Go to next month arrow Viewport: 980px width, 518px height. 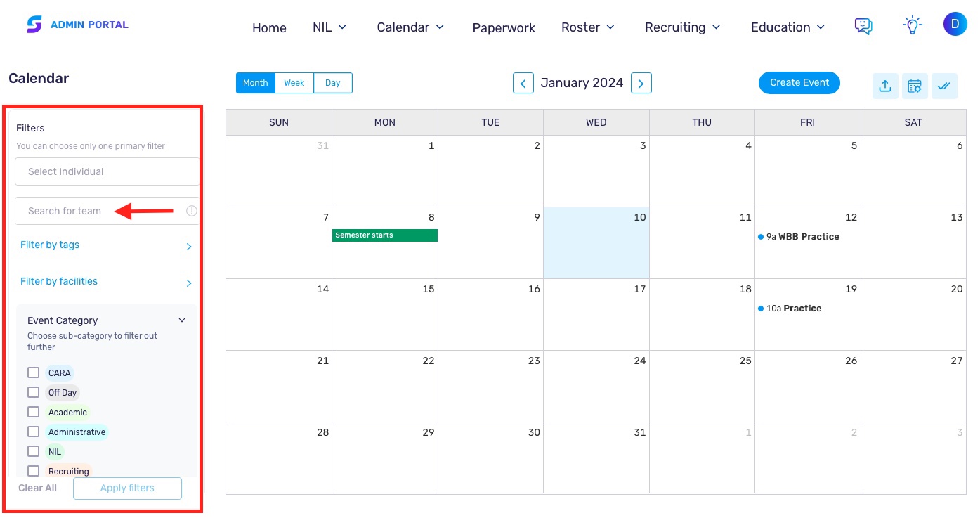[641, 83]
